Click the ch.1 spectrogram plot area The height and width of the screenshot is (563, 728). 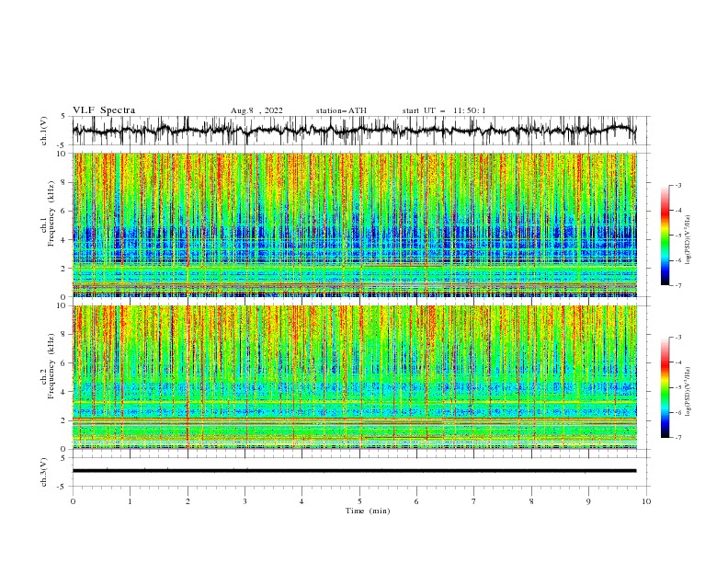coord(355,224)
